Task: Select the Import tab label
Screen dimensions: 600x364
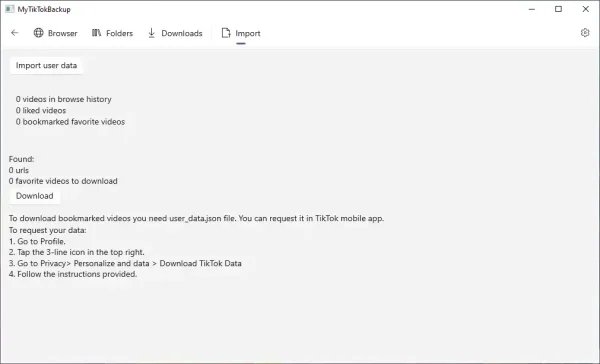Action: (248, 33)
